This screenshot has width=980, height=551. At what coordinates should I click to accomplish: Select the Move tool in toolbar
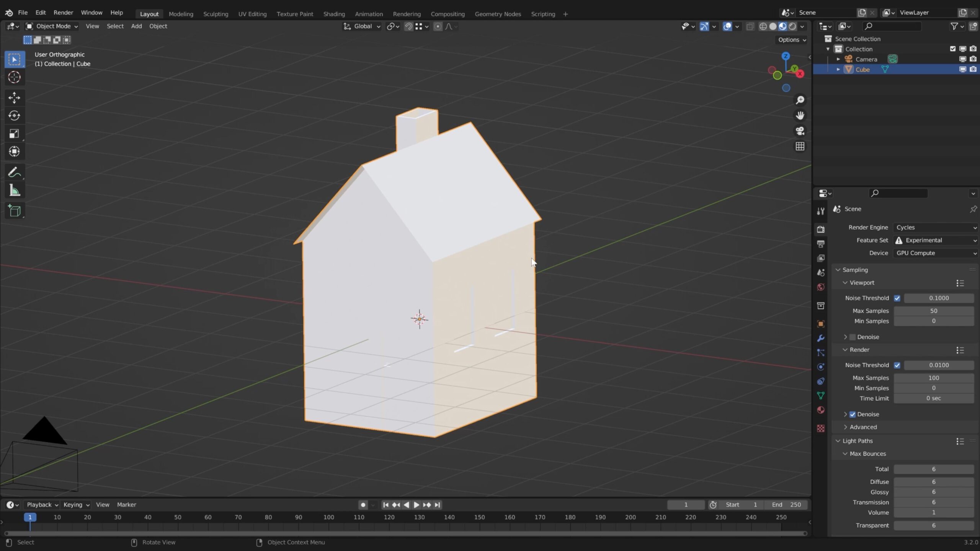pyautogui.click(x=15, y=97)
